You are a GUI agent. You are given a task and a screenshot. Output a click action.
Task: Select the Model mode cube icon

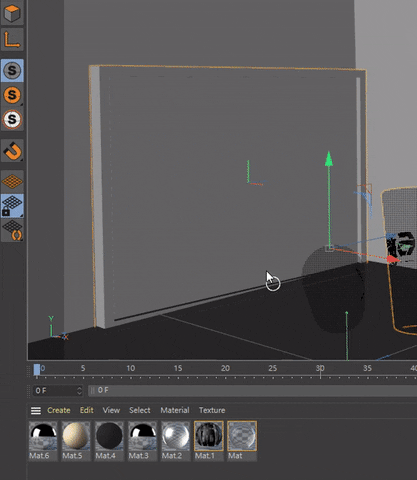pyautogui.click(x=12, y=13)
